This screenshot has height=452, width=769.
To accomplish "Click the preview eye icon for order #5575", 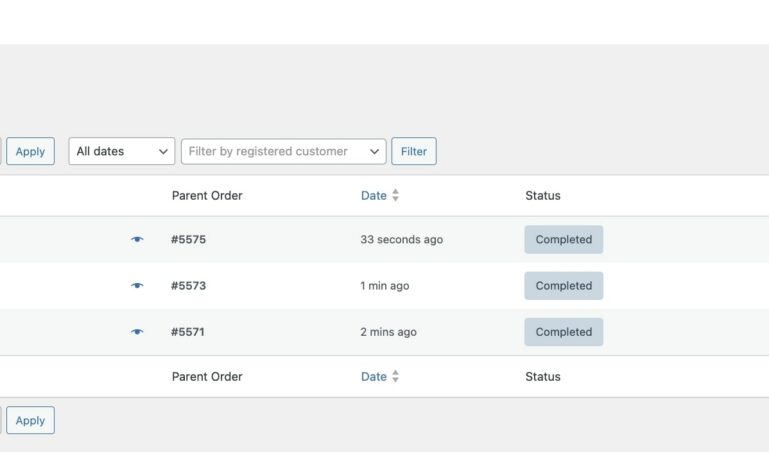I will click(137, 240).
